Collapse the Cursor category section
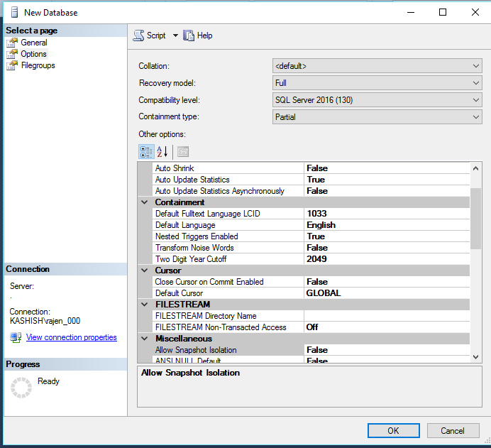The image size is (491, 448). 145,271
